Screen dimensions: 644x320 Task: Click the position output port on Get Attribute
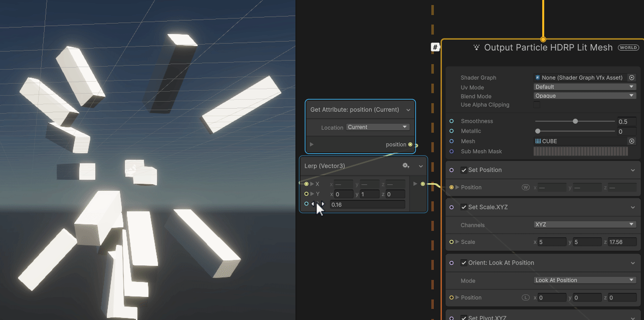click(x=410, y=144)
